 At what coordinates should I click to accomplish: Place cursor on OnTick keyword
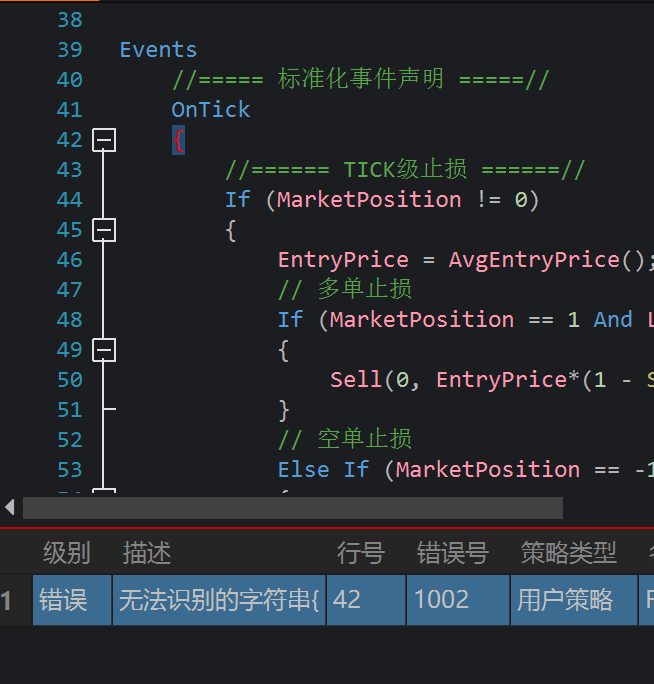coord(211,110)
